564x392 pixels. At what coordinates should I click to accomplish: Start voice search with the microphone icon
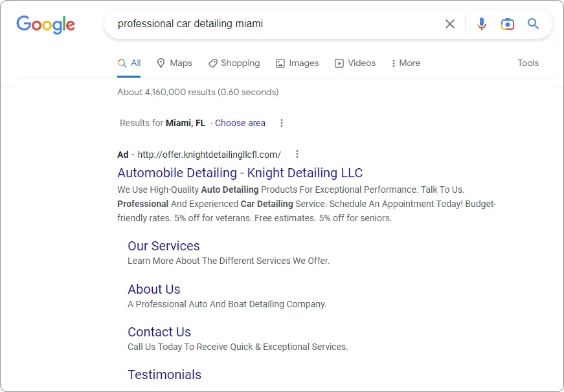tap(482, 24)
